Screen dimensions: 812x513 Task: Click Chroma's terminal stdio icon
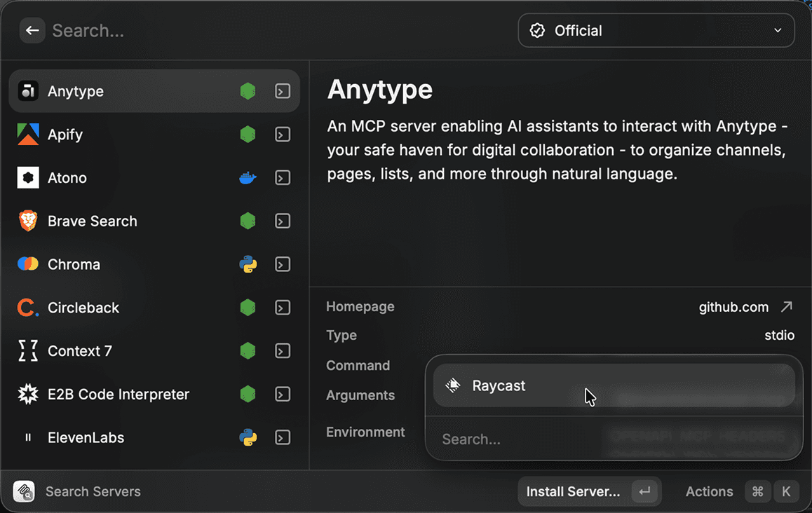[282, 264]
